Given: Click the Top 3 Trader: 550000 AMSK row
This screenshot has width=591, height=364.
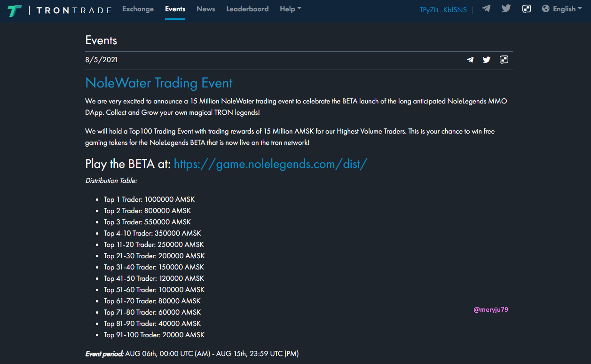Looking at the screenshot, I should click(x=147, y=222).
